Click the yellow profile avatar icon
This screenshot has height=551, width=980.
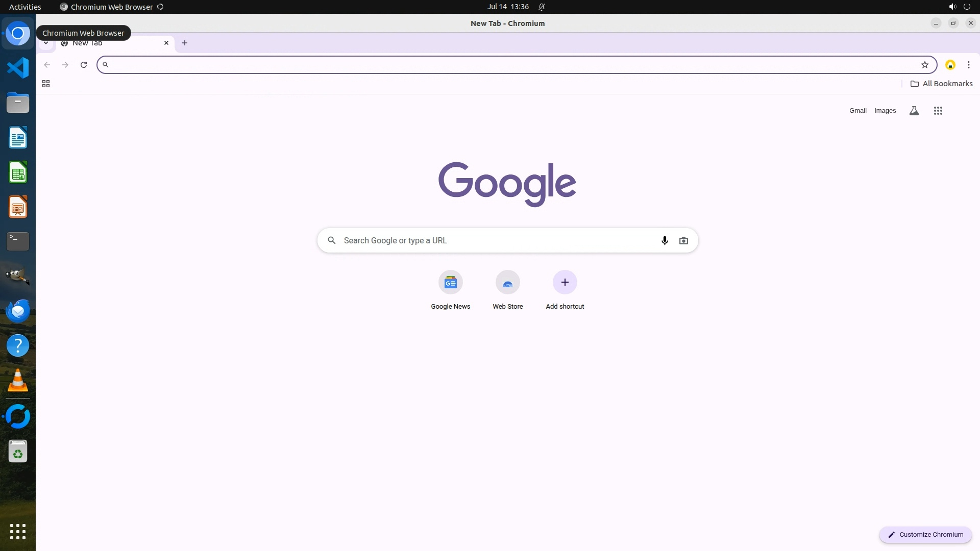[x=950, y=65]
